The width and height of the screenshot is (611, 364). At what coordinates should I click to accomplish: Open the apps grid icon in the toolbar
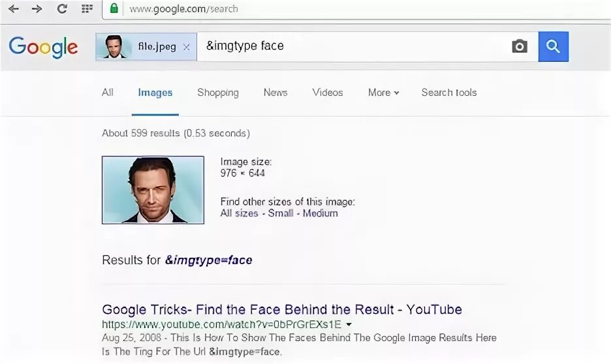pos(87,8)
